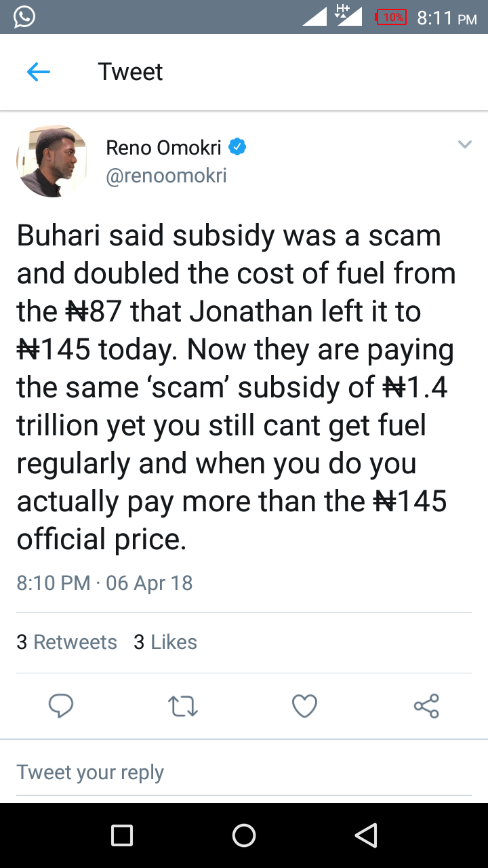The image size is (488, 868).
Task: Go back using the blue arrow
Action: 39,72
